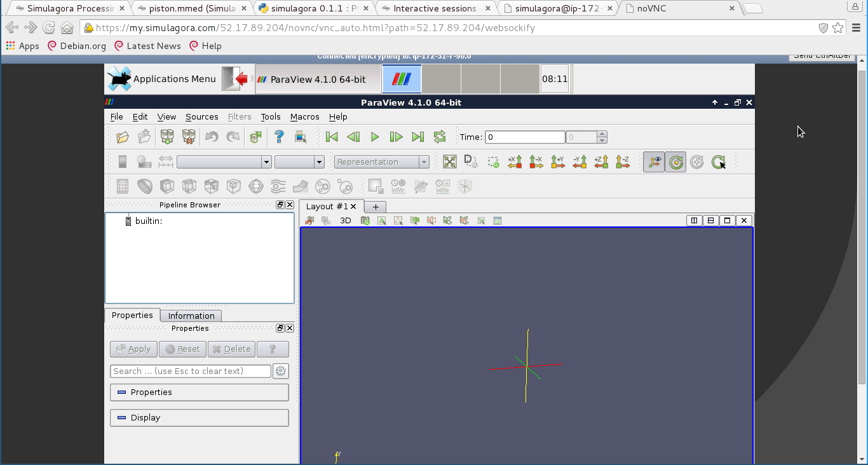The width and height of the screenshot is (868, 465).
Task: Toggle center of rotation display
Action: pyautogui.click(x=675, y=162)
